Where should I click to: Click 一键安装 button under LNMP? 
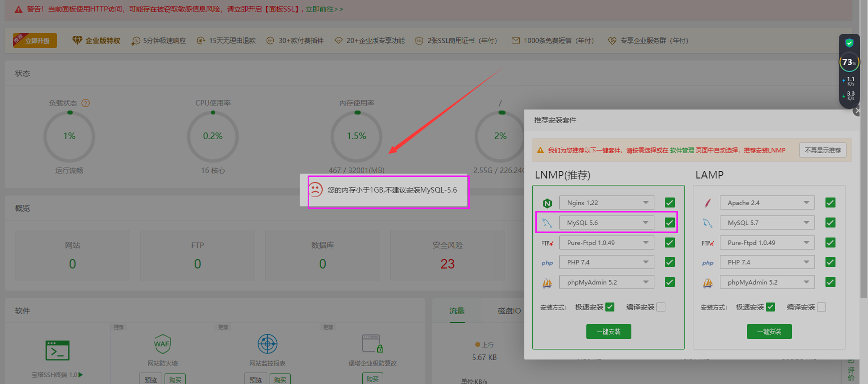pos(609,331)
